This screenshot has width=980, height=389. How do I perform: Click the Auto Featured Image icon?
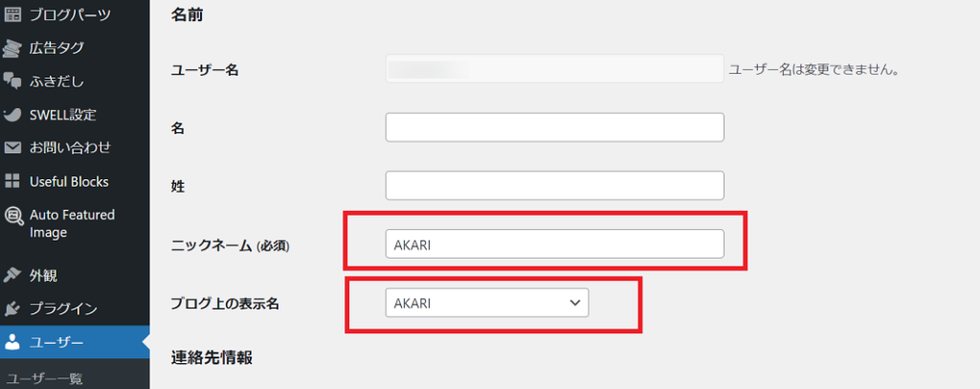click(x=11, y=216)
